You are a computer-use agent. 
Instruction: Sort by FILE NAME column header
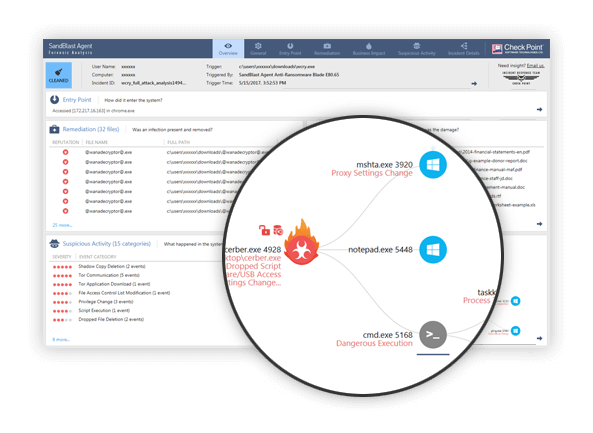(x=96, y=142)
